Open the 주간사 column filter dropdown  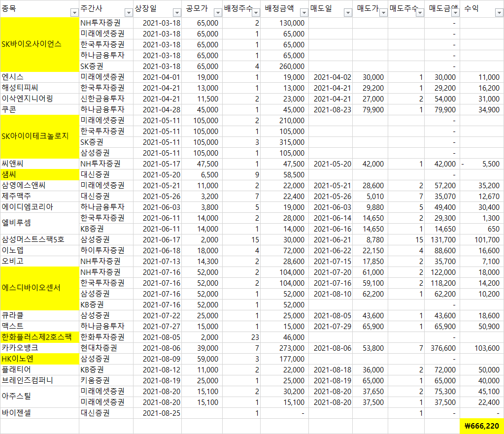129,13
